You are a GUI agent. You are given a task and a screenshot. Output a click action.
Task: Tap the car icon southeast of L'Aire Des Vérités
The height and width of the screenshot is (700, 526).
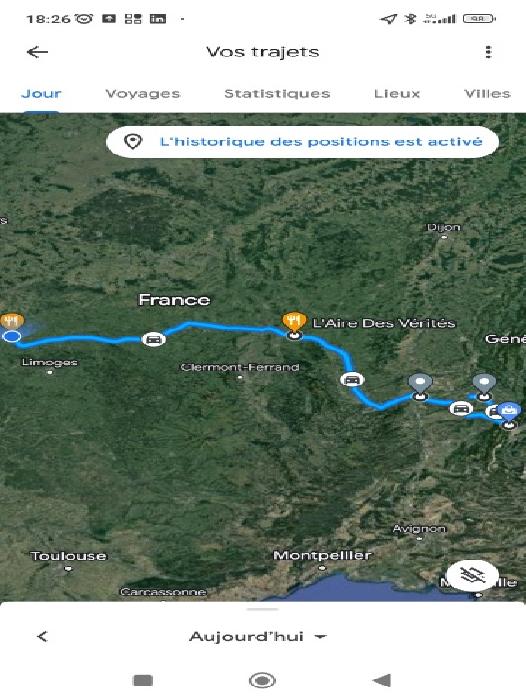click(352, 379)
